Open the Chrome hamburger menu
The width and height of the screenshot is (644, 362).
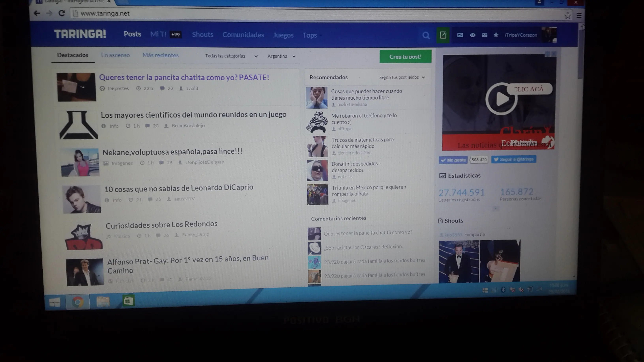[579, 16]
